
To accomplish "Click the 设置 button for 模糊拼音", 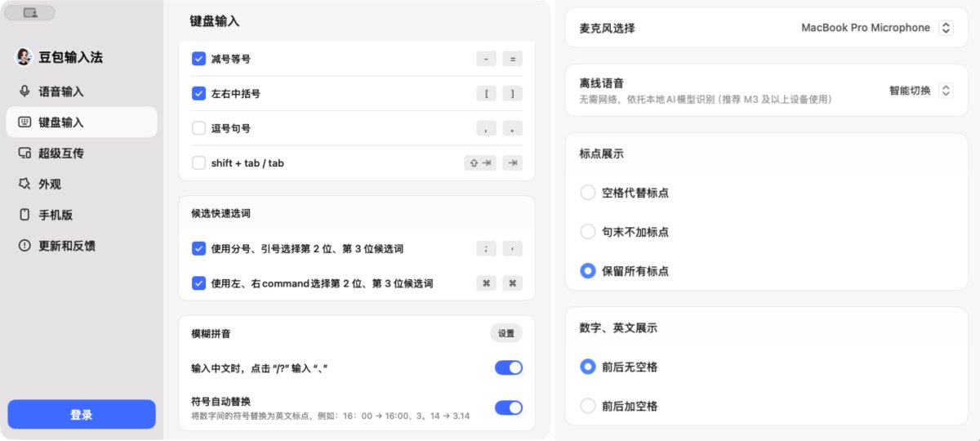I will [x=506, y=333].
